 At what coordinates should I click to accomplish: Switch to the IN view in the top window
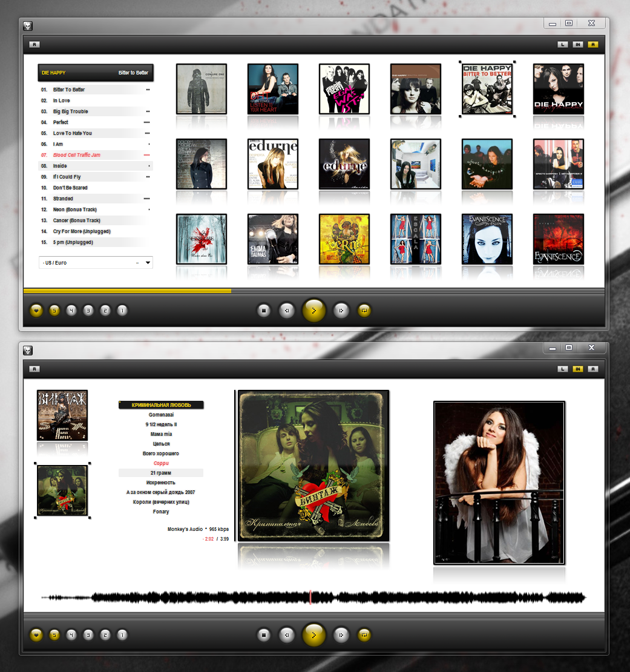[x=578, y=45]
